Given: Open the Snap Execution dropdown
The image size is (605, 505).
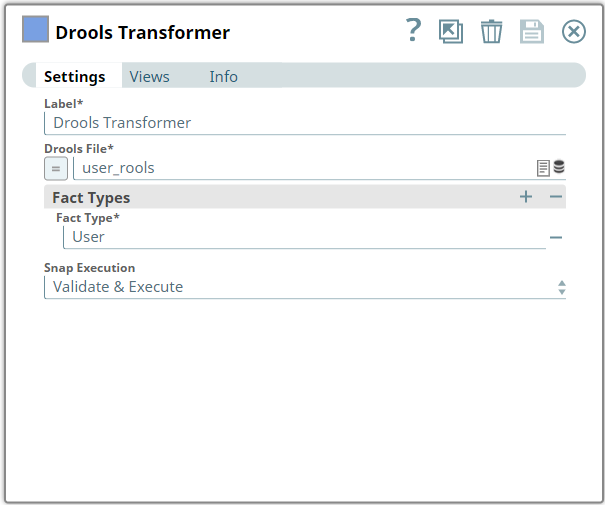Looking at the screenshot, I should pyautogui.click(x=305, y=287).
